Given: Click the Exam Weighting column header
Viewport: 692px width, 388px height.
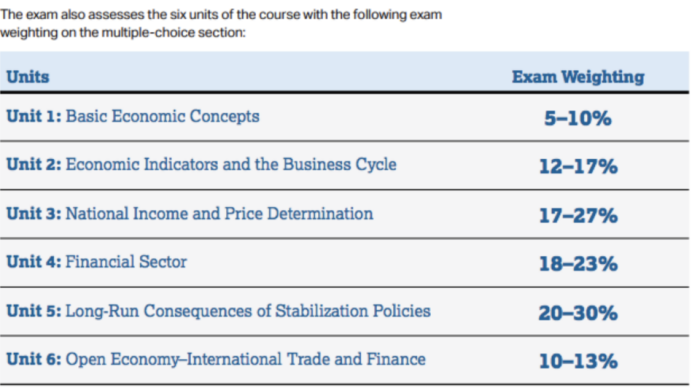Looking at the screenshot, I should point(578,77).
